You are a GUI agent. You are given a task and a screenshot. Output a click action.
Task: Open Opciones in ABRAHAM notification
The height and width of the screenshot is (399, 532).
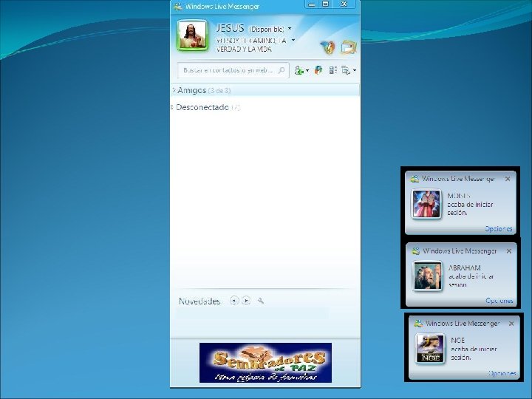coord(499,301)
